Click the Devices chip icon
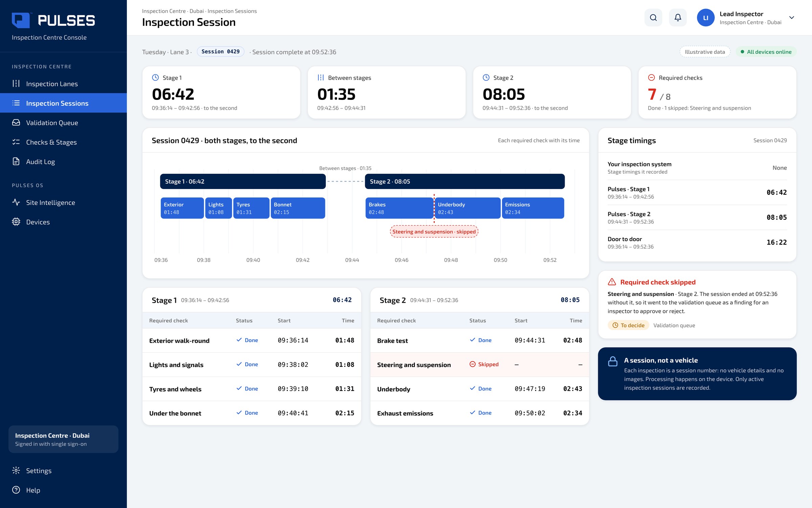The width and height of the screenshot is (812, 508). pyautogui.click(x=16, y=222)
